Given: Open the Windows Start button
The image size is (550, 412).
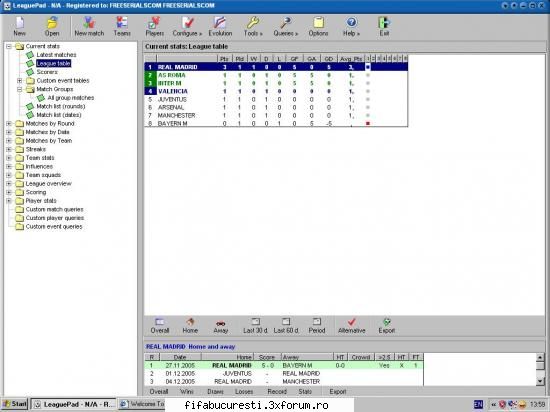Looking at the screenshot, I should click(x=15, y=404).
